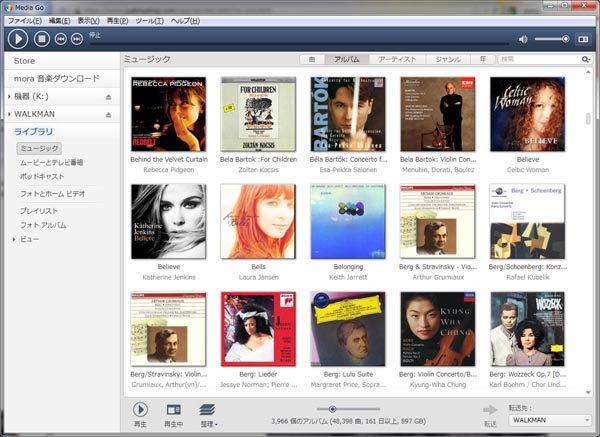Select the Behind the Velvet Curtain album cover
The width and height of the screenshot is (600, 437).
(168, 114)
